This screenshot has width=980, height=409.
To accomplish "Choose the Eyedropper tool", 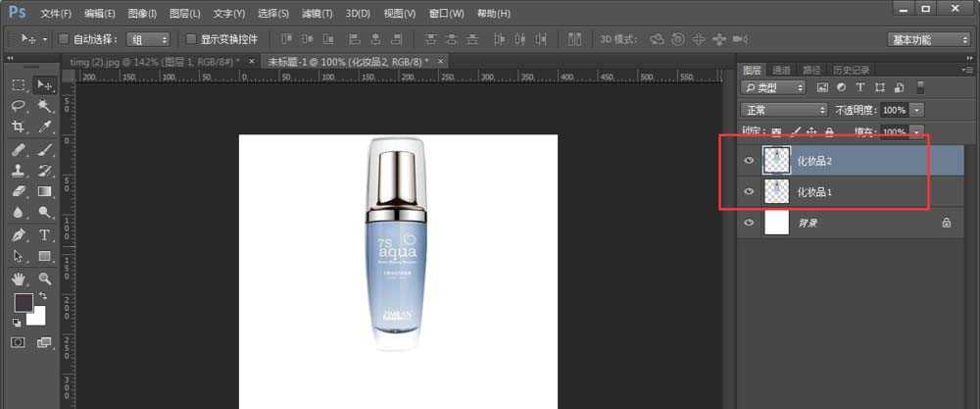I will click(x=45, y=128).
